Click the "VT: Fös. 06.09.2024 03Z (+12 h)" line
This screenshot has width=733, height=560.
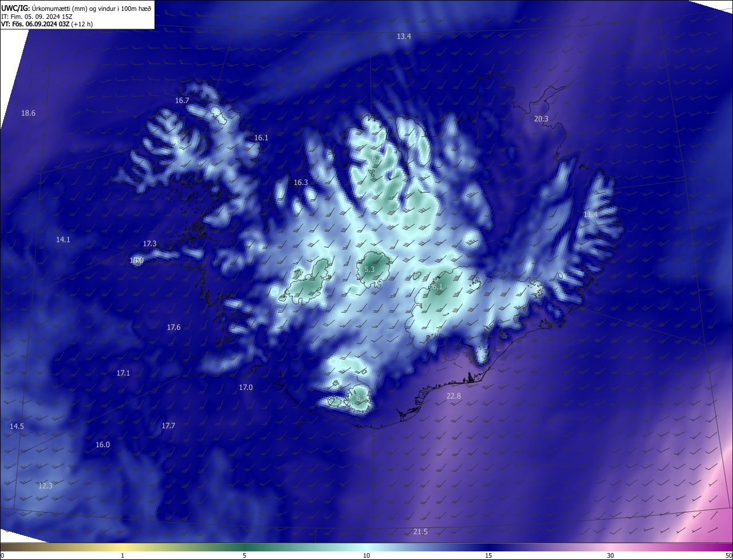tap(47, 23)
